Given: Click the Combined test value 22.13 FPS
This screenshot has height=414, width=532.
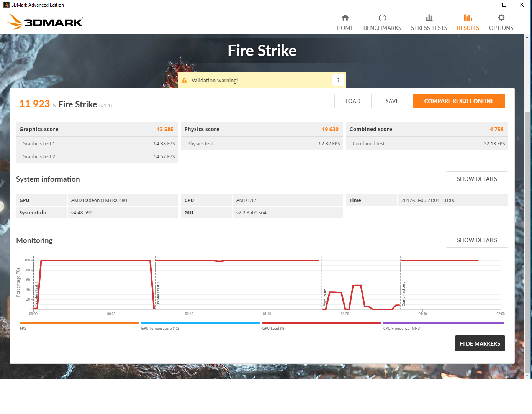Looking at the screenshot, I should [494, 144].
